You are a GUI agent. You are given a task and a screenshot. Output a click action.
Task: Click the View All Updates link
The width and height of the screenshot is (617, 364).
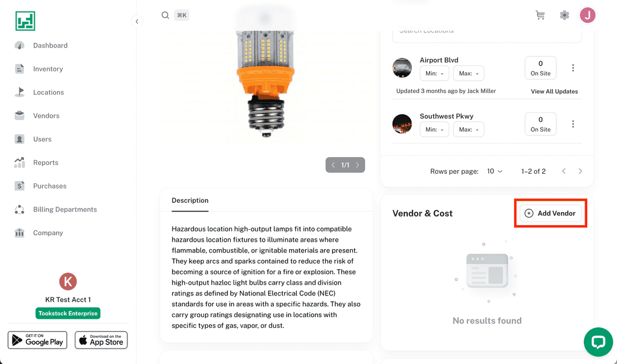(554, 91)
